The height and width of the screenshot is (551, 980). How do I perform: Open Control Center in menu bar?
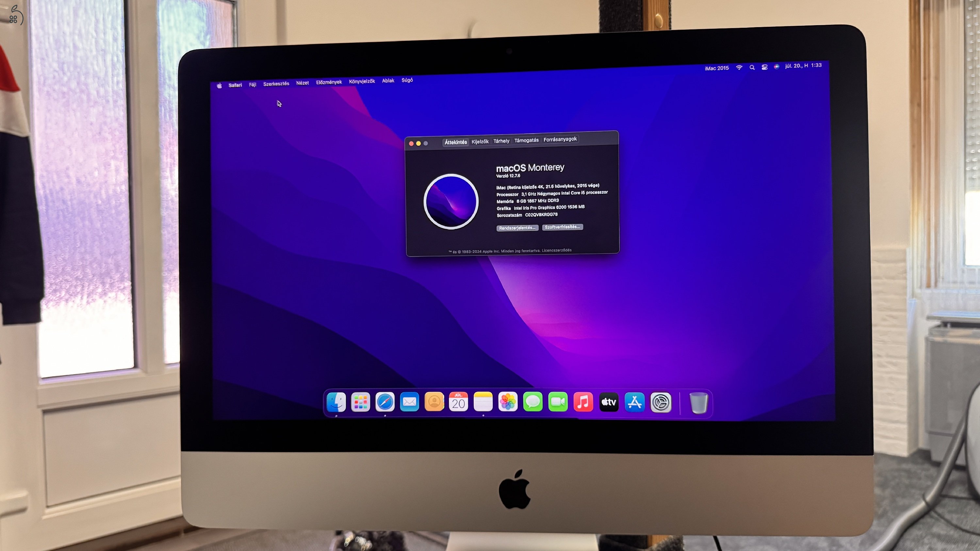[x=764, y=67]
